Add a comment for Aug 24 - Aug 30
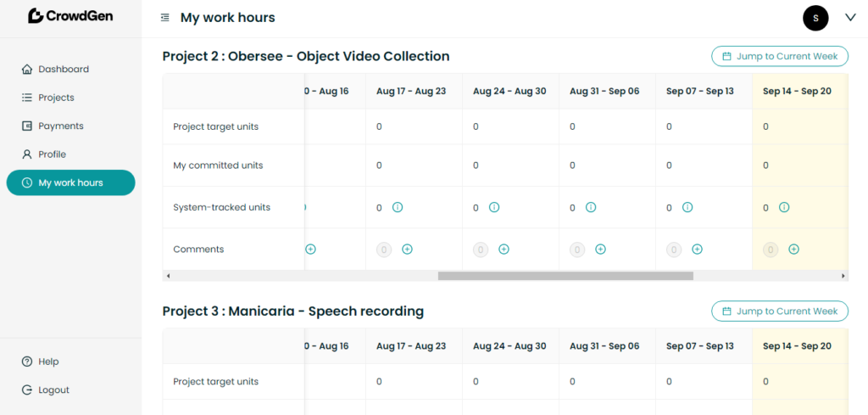The image size is (868, 415). coord(504,250)
